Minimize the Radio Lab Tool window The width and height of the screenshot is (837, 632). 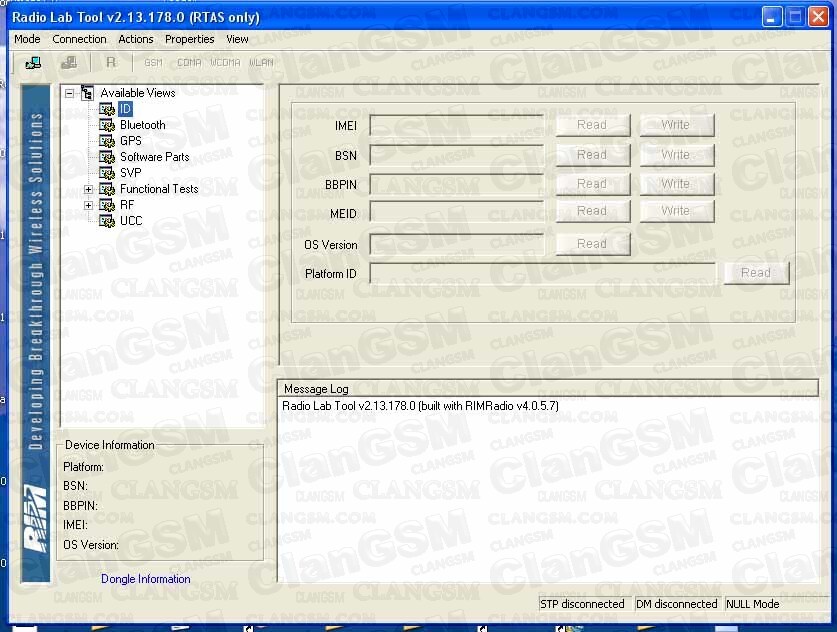pyautogui.click(x=771, y=17)
